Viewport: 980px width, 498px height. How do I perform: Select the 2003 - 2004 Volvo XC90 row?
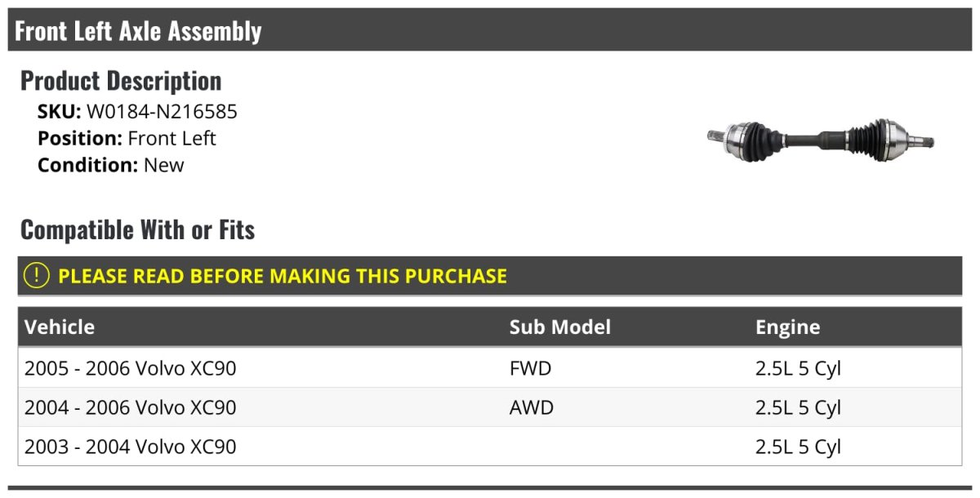coord(131,447)
